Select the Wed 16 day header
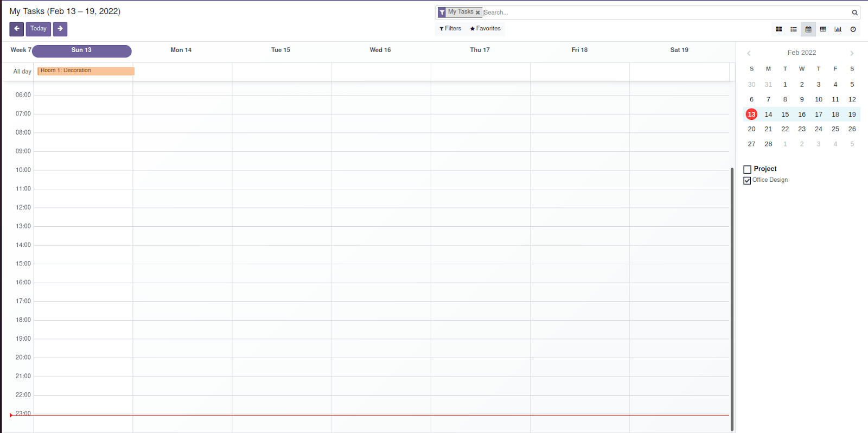Screen dimensions: 868x433 (380, 50)
